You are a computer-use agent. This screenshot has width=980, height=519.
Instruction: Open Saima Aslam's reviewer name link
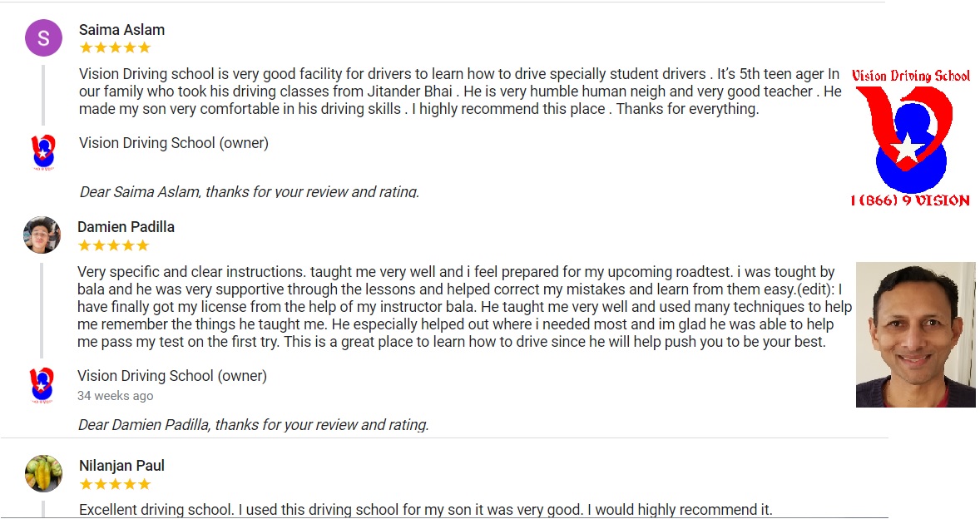(x=121, y=30)
